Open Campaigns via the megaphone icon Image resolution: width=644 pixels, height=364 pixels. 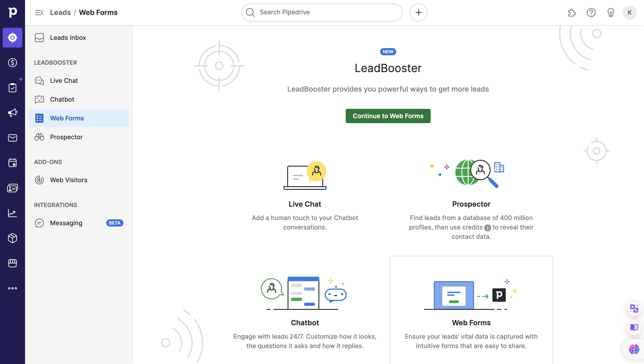coord(13,113)
